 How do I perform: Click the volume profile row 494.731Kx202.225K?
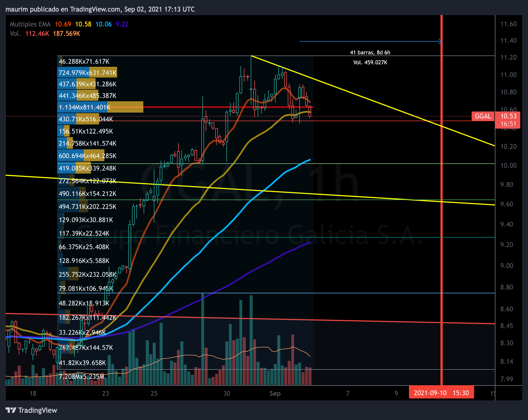87,207
